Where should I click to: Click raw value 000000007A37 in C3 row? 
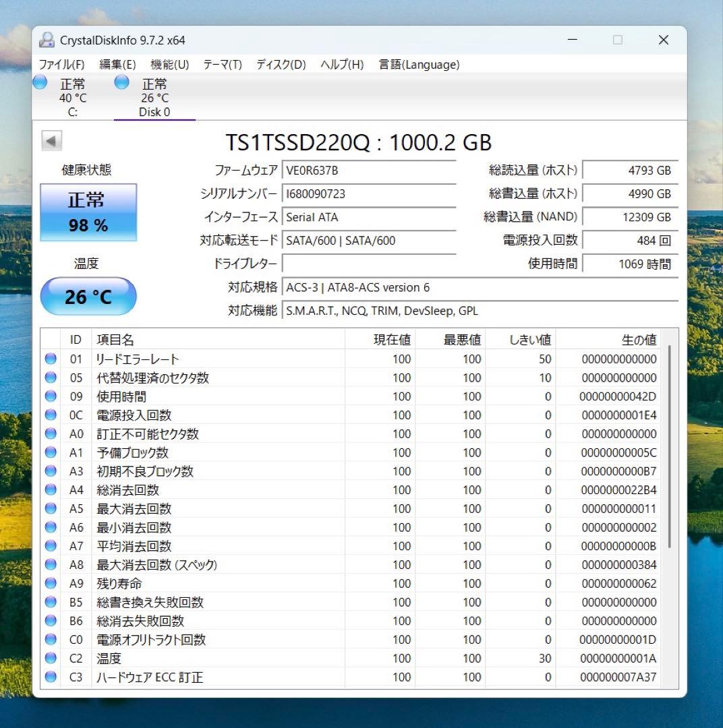click(618, 677)
